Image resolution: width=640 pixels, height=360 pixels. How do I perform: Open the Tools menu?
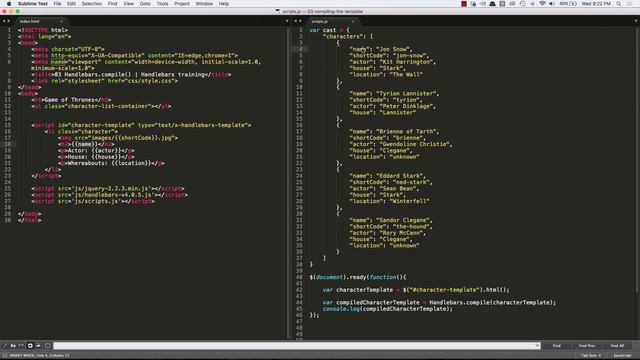tap(162, 4)
